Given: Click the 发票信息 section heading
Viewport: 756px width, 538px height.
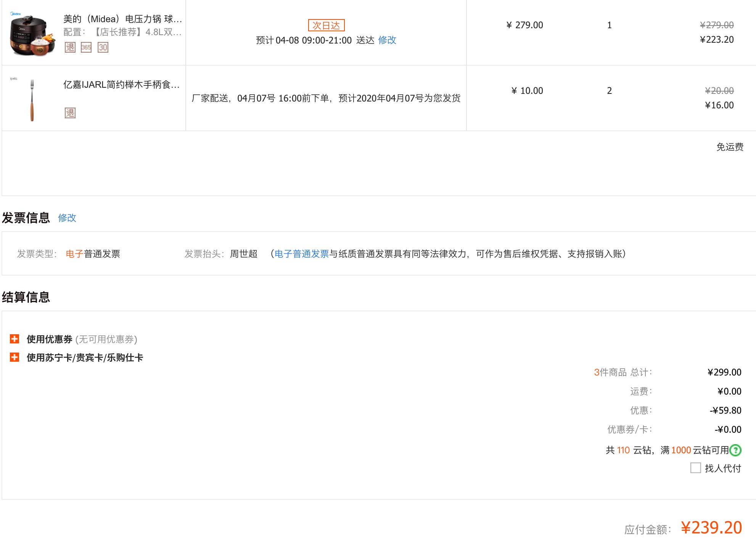Looking at the screenshot, I should [x=26, y=218].
